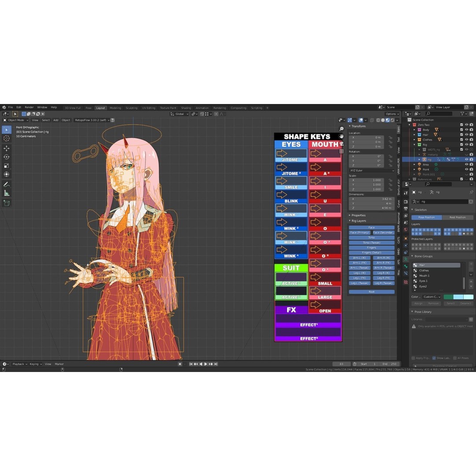
Task: Click the pin icon in properties header
Action: pos(471,192)
